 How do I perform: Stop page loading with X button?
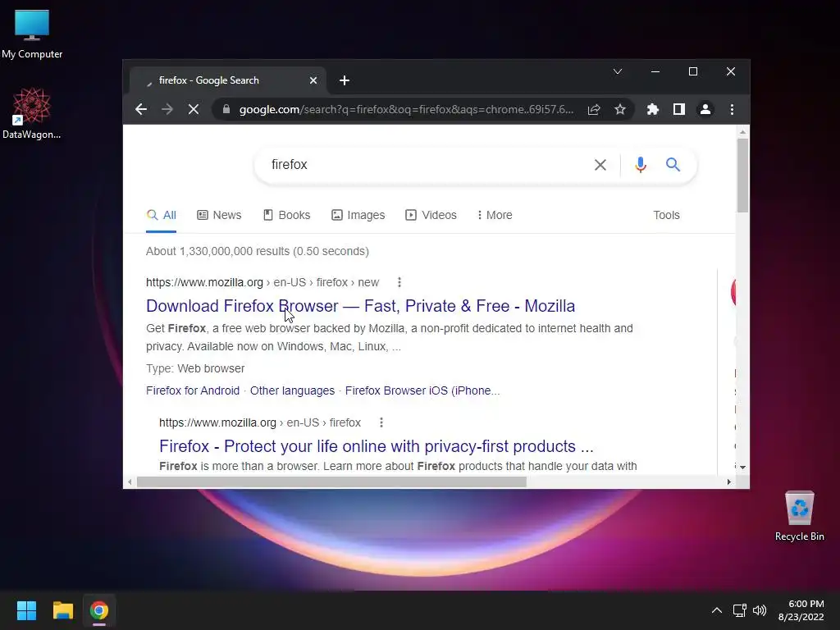point(194,109)
